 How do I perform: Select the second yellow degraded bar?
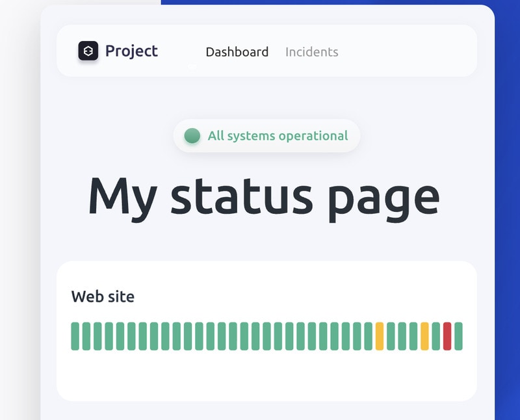(424, 336)
